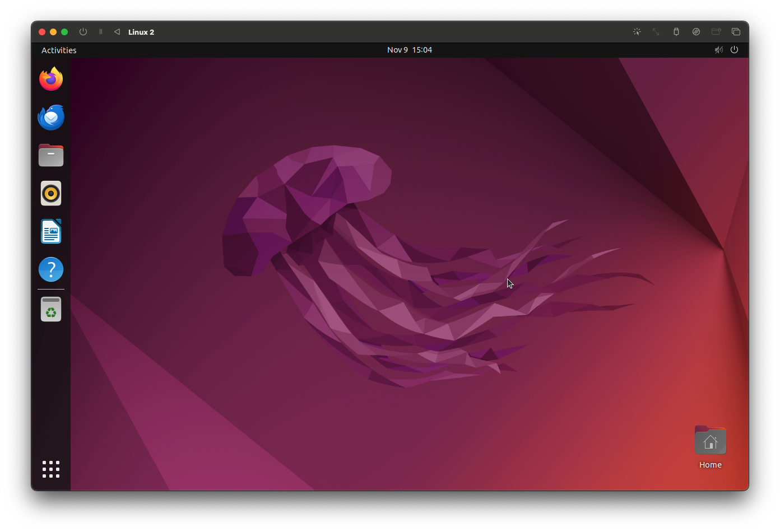The width and height of the screenshot is (780, 532).
Task: Click the VM resize display icon
Action: click(x=656, y=32)
